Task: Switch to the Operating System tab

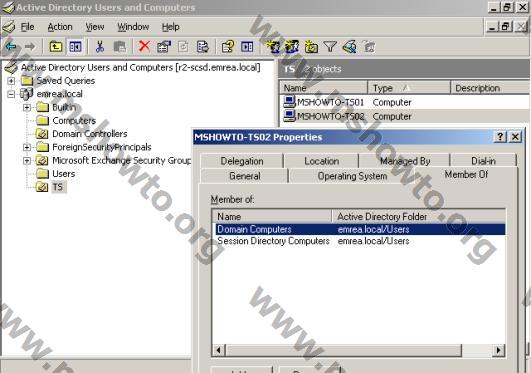Action: 352,176
